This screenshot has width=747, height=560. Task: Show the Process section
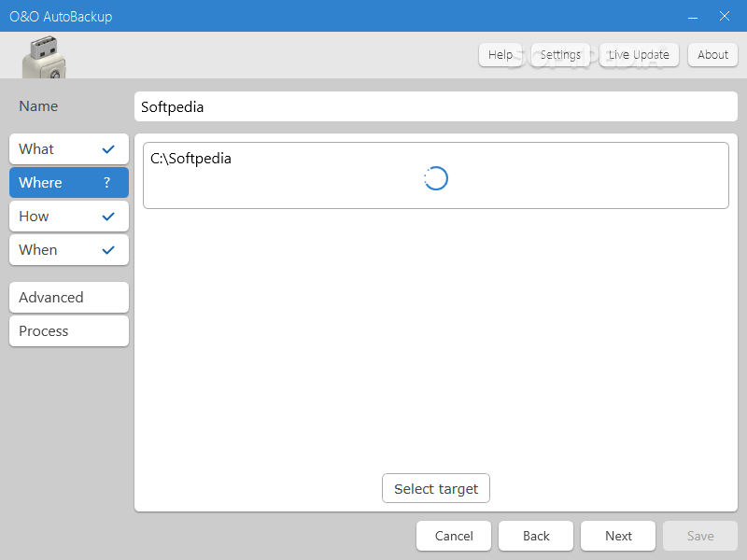[69, 331]
